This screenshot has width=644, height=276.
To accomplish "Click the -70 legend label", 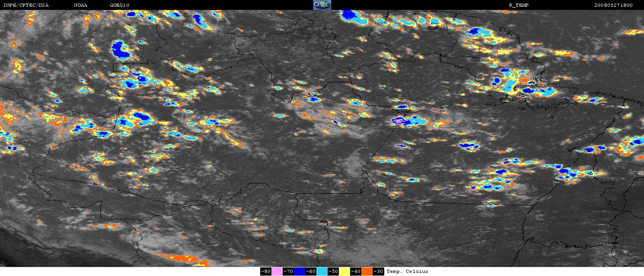I will pos(288,272).
